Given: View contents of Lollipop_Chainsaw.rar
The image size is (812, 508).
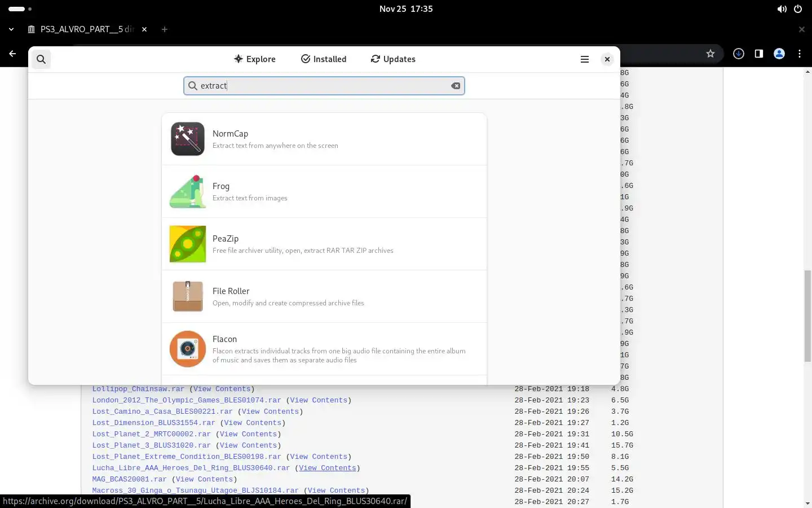Looking at the screenshot, I should 222,389.
